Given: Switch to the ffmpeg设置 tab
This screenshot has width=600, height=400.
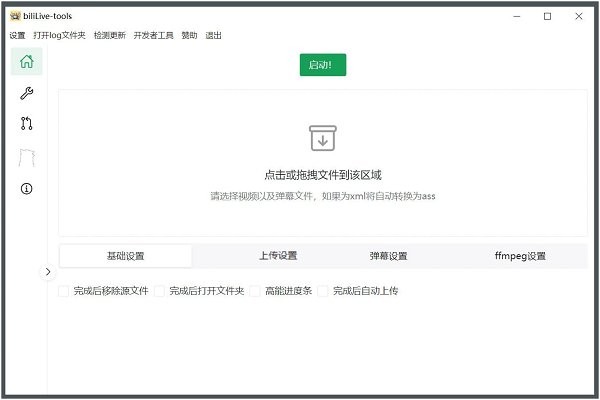Looking at the screenshot, I should point(520,256).
